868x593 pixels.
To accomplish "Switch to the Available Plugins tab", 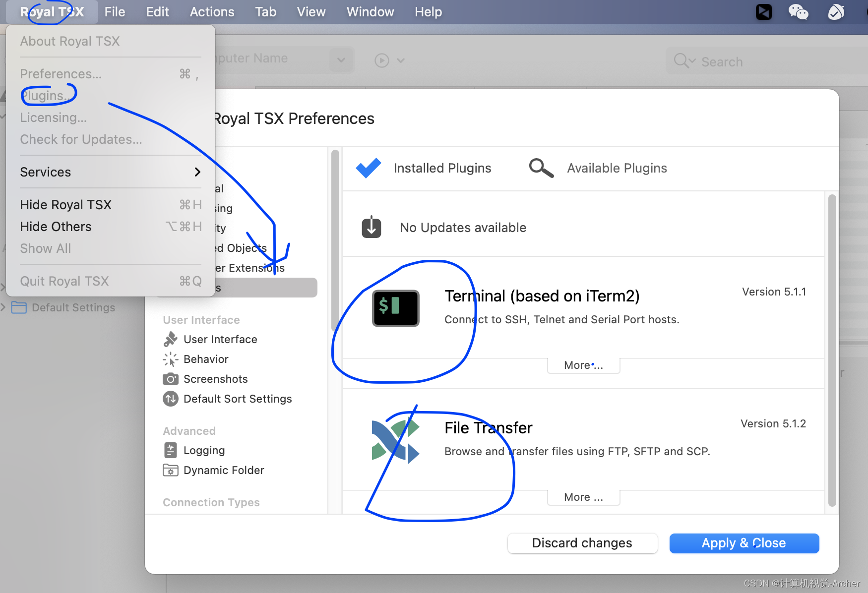I will coord(617,168).
